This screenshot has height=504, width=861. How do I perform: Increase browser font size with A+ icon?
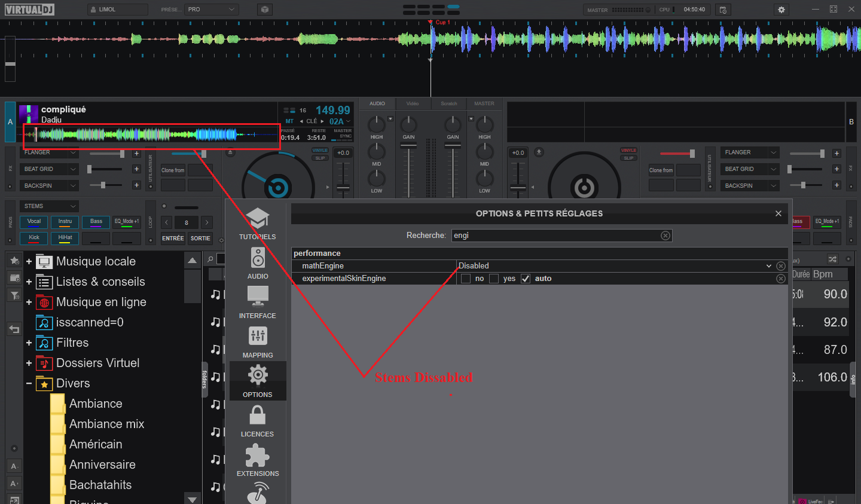[x=14, y=483]
